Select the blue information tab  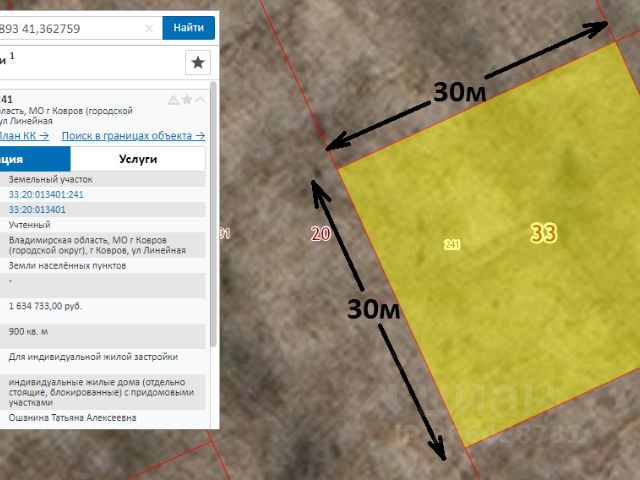pos(35,159)
